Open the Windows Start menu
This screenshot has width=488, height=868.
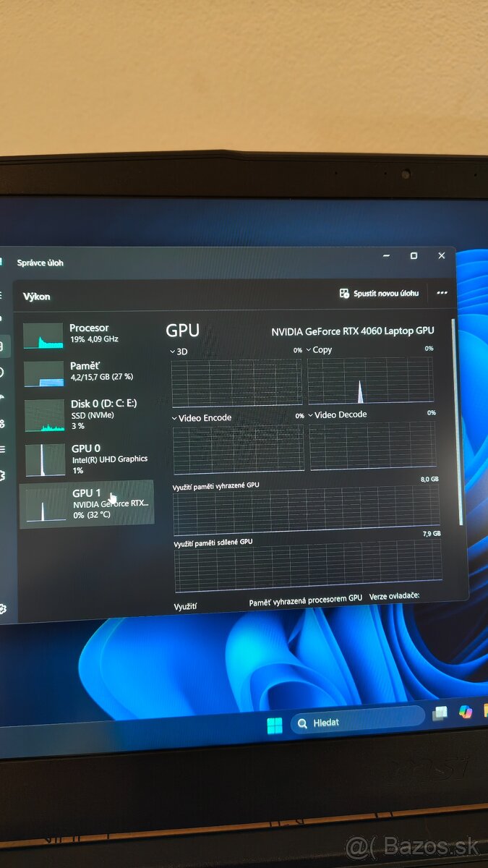[x=275, y=726]
